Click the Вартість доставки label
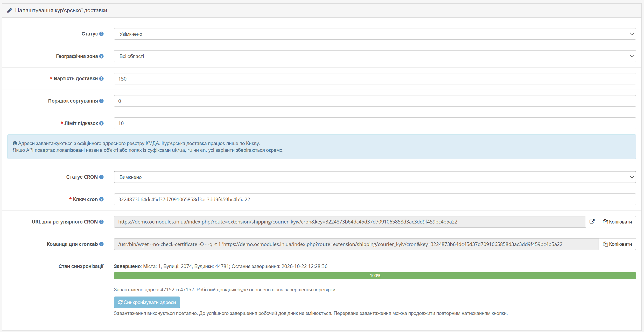Screen dimensions: 644x332 click(76, 78)
